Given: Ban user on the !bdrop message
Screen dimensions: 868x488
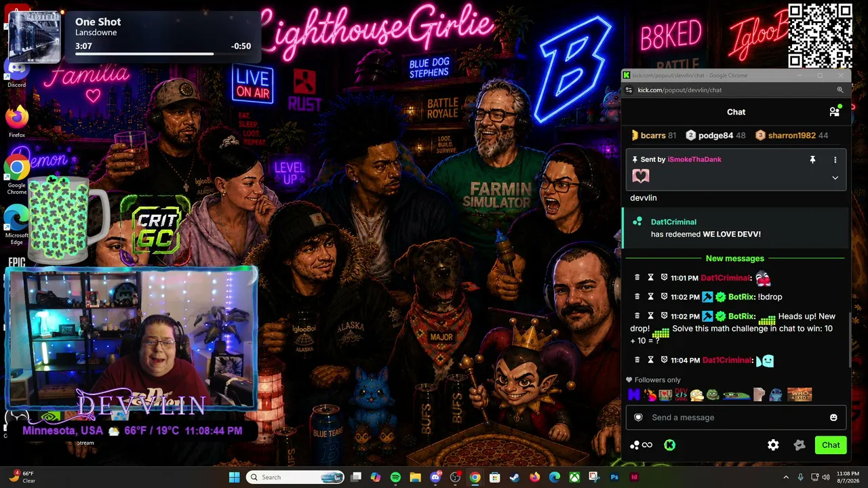Looking at the screenshot, I should tap(664, 297).
